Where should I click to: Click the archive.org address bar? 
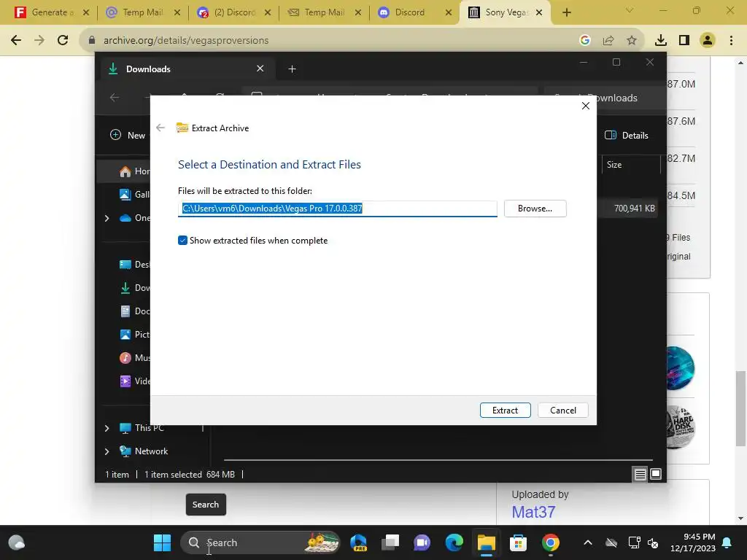click(x=333, y=41)
